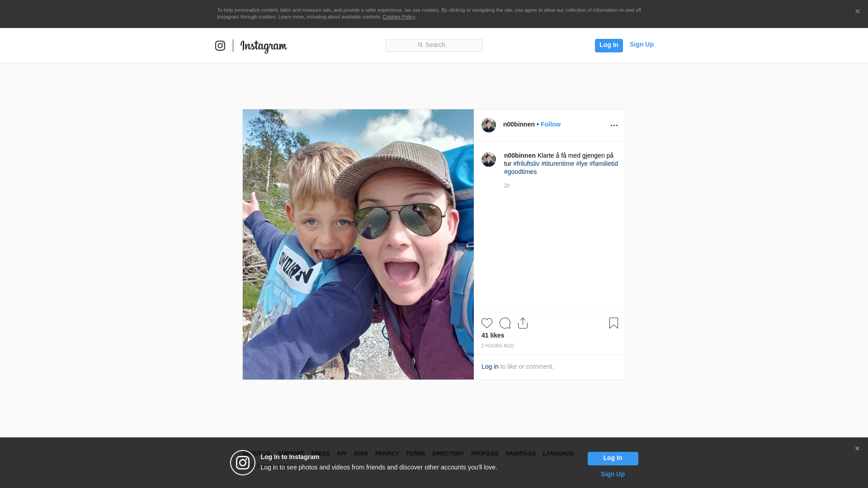868x488 pixels.
Task: Click the LANGUAGE footer item
Action: point(558,454)
